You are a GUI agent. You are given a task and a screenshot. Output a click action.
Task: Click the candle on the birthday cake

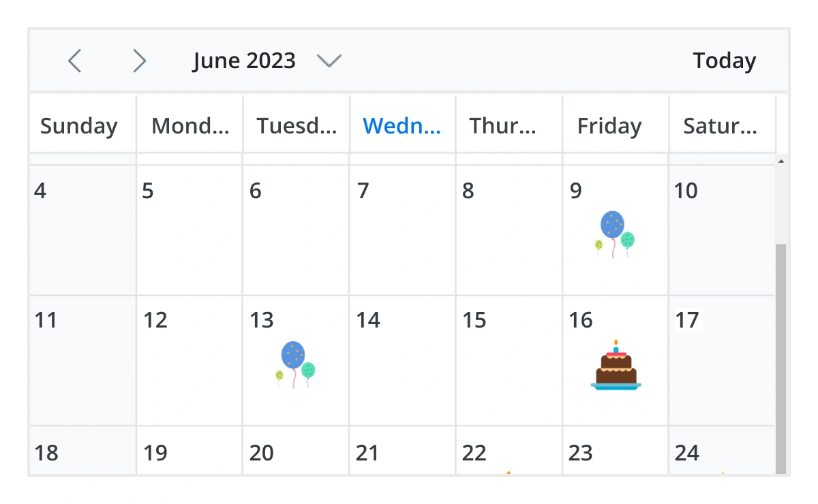pyautogui.click(x=616, y=343)
